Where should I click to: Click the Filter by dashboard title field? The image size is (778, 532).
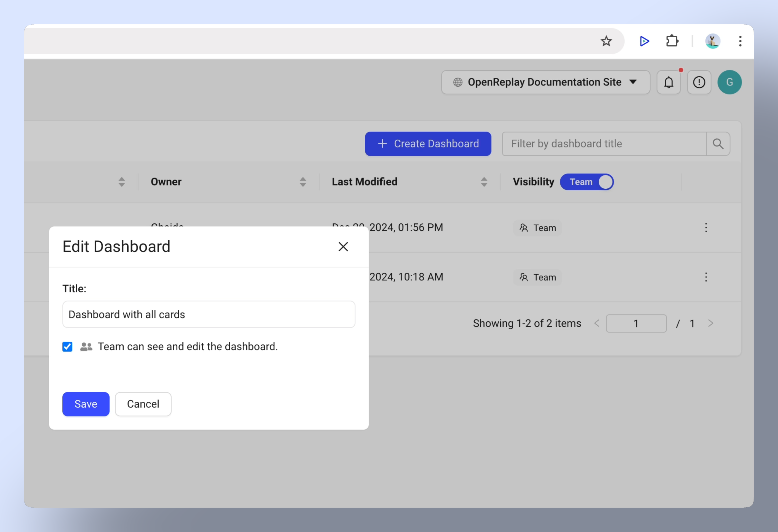605,144
